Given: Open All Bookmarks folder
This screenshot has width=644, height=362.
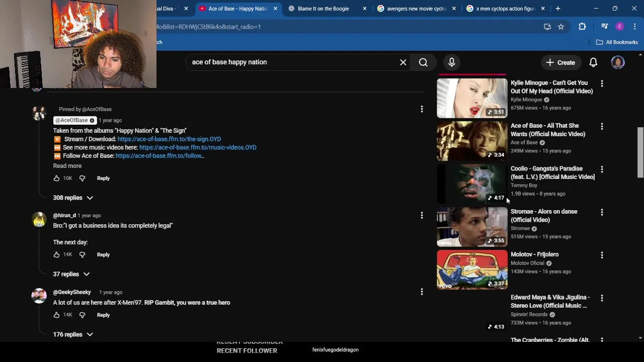Looking at the screenshot, I should point(617,42).
